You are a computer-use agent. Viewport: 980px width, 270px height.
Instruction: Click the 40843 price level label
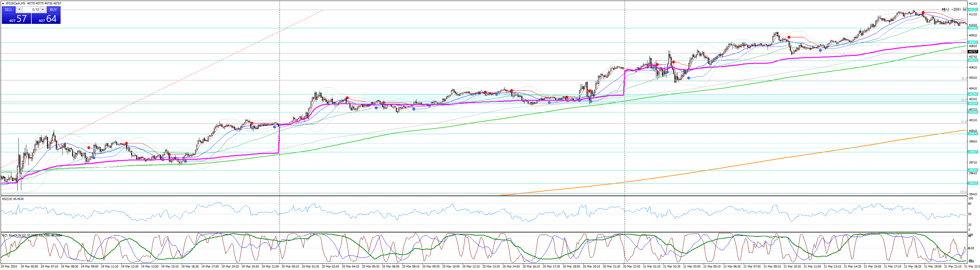coord(973,42)
